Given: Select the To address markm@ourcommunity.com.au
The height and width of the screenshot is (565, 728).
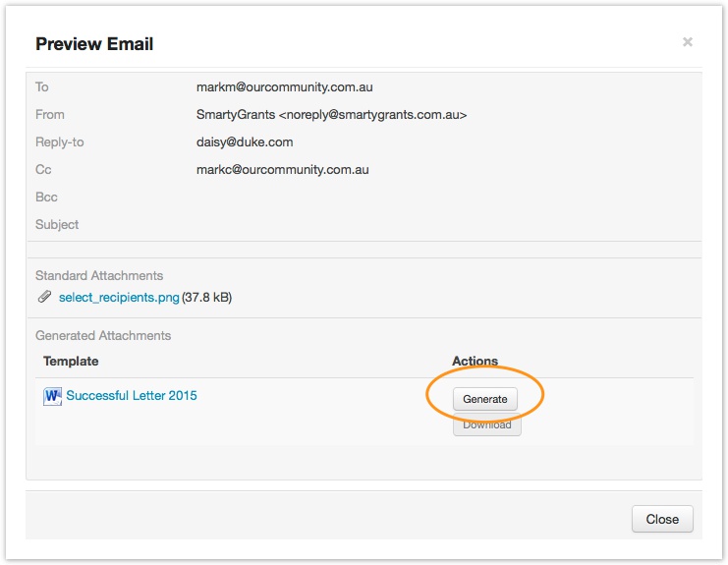Looking at the screenshot, I should [x=284, y=87].
